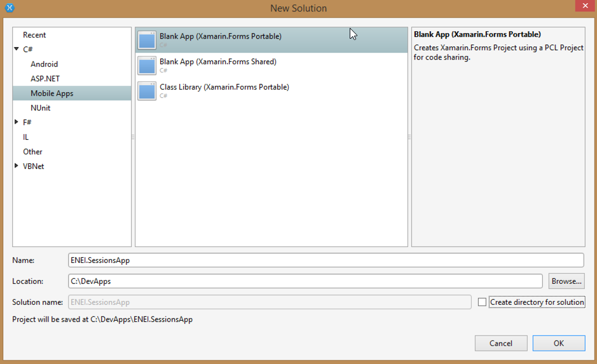
Task: Select the Recent category
Action: (x=34, y=35)
